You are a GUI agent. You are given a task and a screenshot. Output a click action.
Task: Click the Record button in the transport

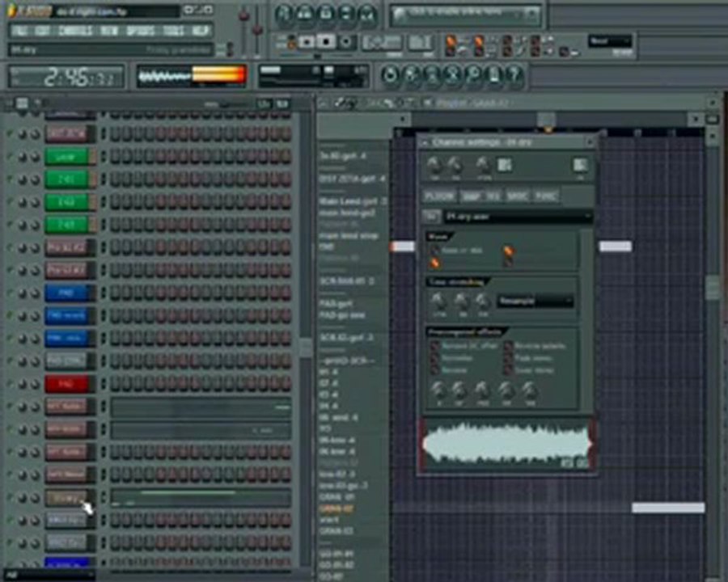[x=346, y=42]
